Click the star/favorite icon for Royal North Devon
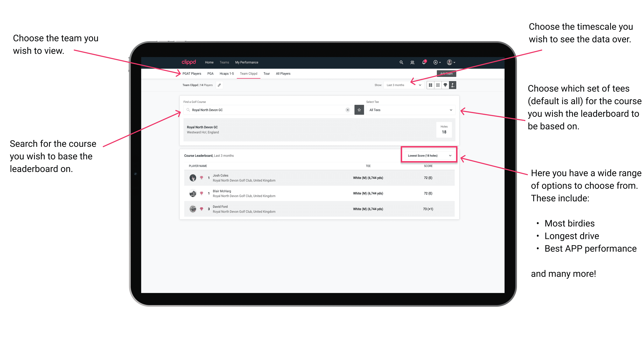This screenshot has width=644, height=346. (x=359, y=110)
